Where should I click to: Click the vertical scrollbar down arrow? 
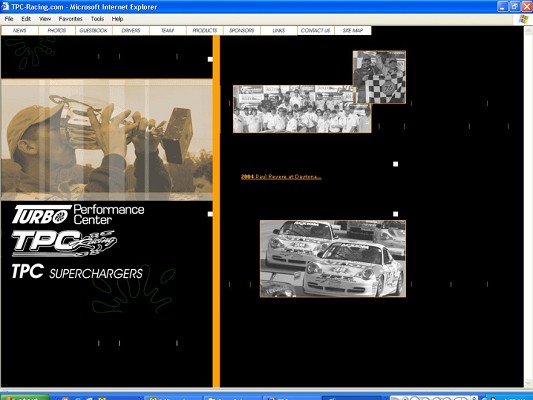528,383
